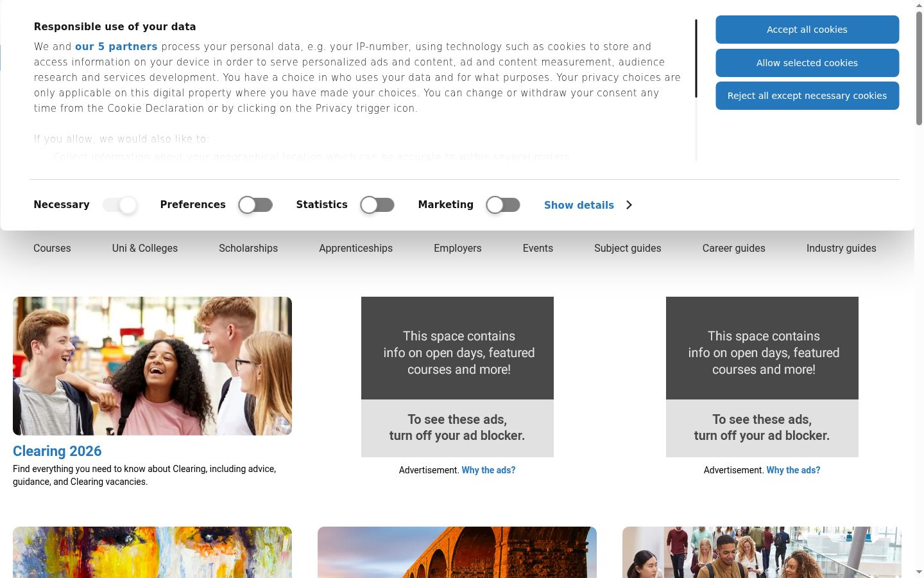
Task: Open Industry guides menu
Action: pos(841,249)
